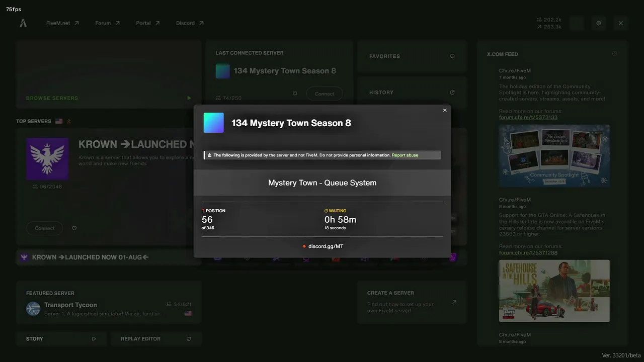Open the Safehouse in the Hills image
The height and width of the screenshot is (362, 644).
pyautogui.click(x=554, y=291)
